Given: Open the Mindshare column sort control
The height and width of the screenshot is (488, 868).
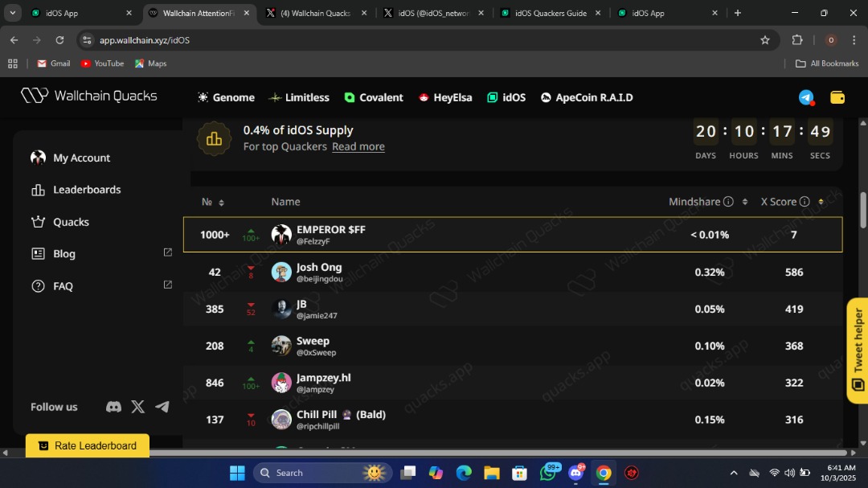Looking at the screenshot, I should tap(743, 202).
